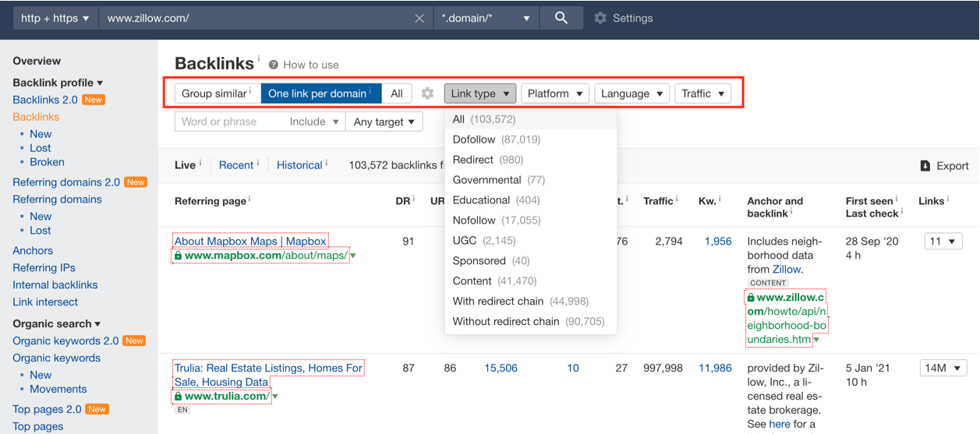Click the New badge beside Backlinks 2.0
Viewport: 980px width, 434px height.
click(x=94, y=100)
